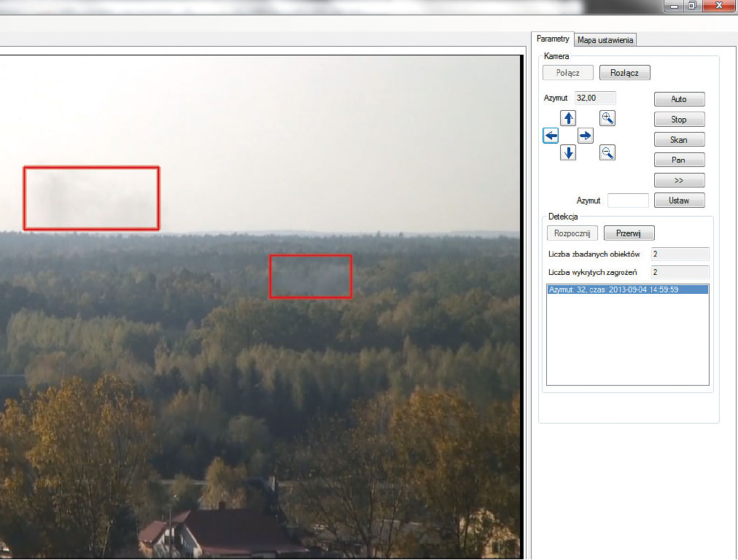This screenshot has height=560, width=738.
Task: Zoom in the camera with magnifier plus
Action: pos(607,118)
